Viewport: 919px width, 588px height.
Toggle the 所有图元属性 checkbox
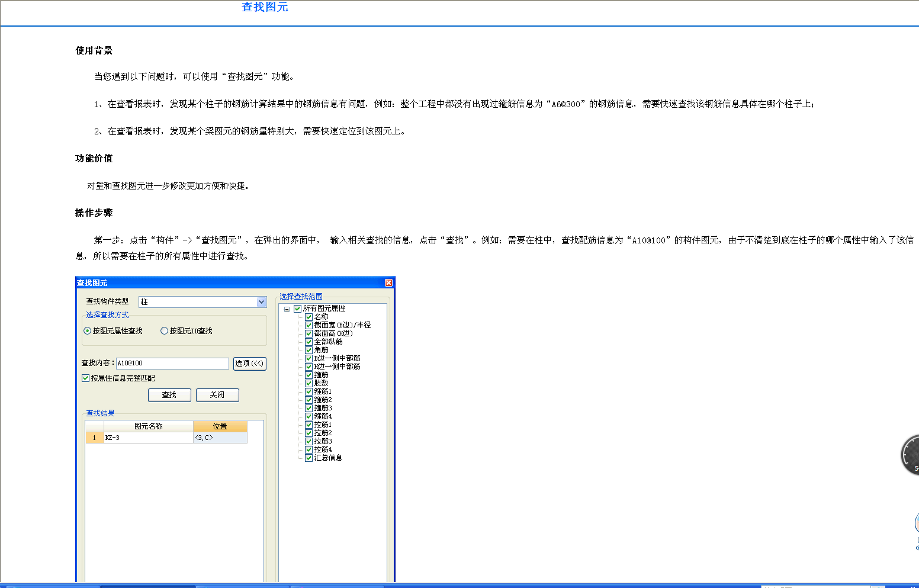(x=298, y=309)
